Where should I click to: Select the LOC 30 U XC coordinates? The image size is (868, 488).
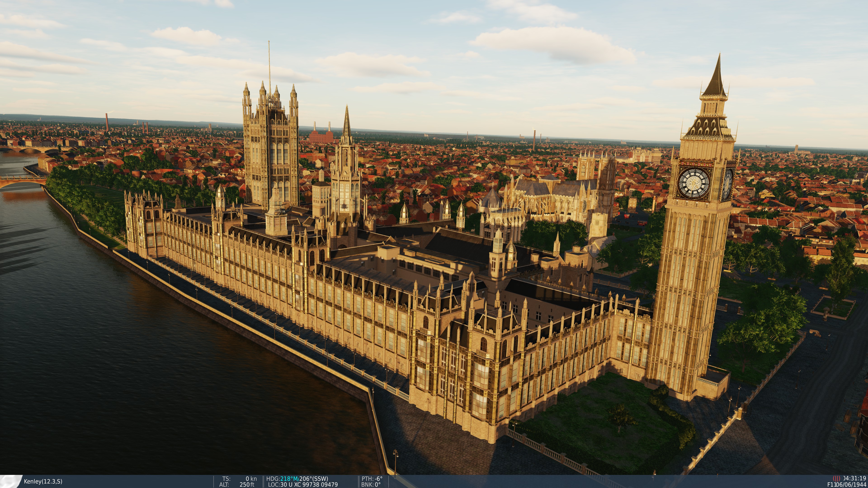tap(303, 485)
